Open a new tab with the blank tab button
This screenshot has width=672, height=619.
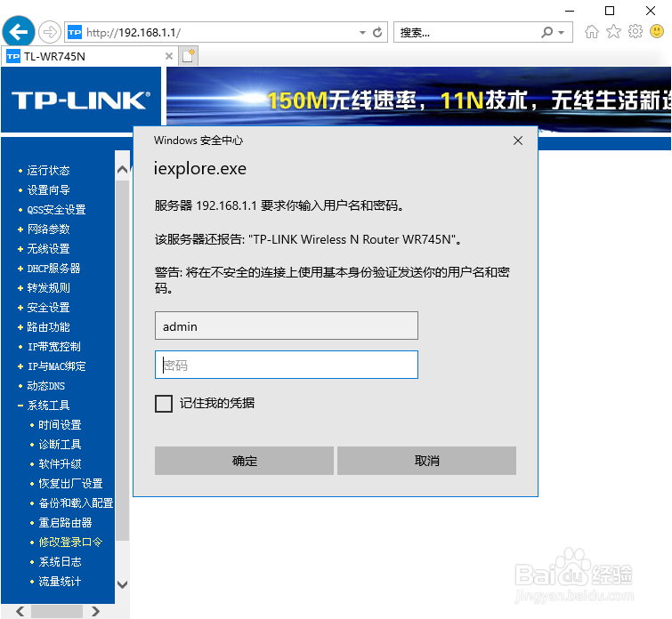tap(188, 56)
